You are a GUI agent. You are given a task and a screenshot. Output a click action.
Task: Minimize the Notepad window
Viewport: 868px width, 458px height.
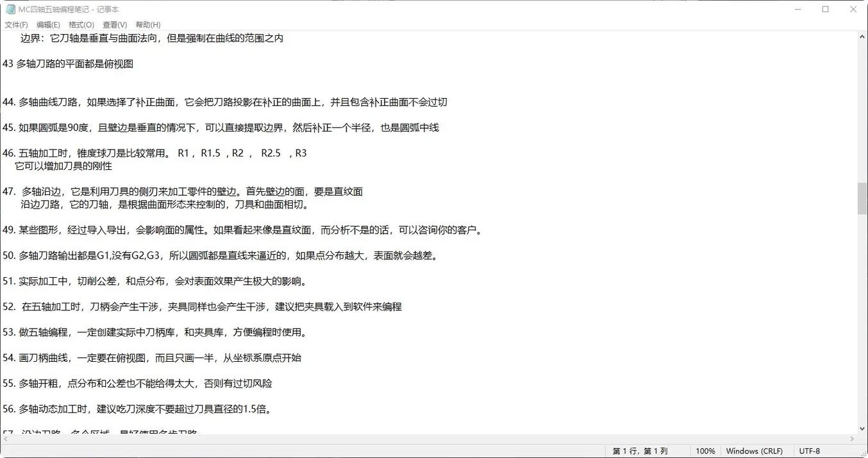797,9
